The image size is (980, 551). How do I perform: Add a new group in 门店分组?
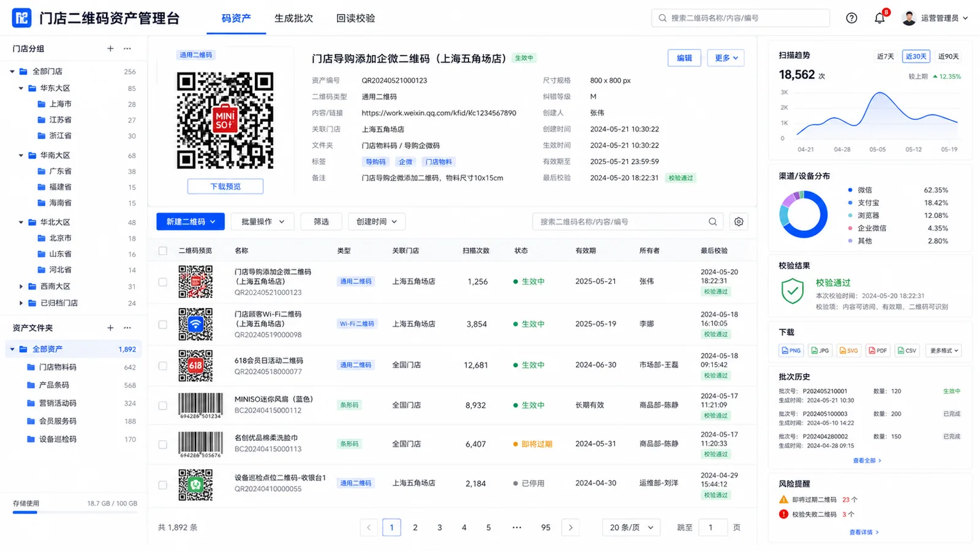(110, 48)
